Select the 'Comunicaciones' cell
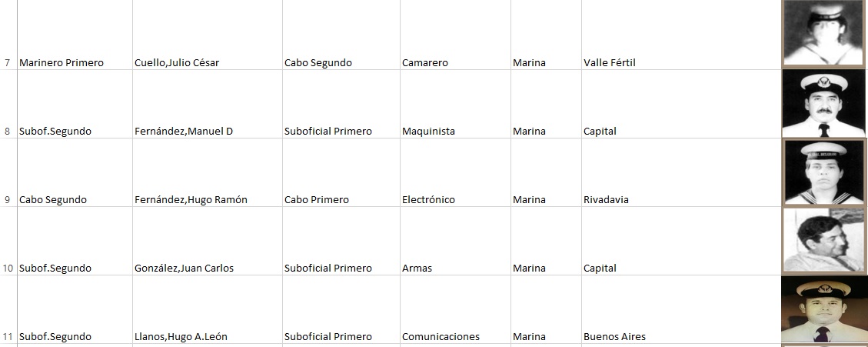This screenshot has width=868, height=347. [x=441, y=337]
